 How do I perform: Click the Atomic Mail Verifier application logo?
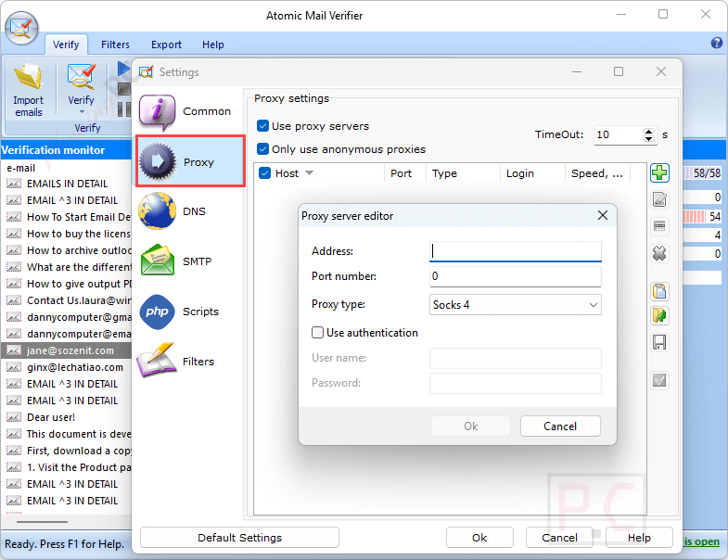[x=21, y=28]
